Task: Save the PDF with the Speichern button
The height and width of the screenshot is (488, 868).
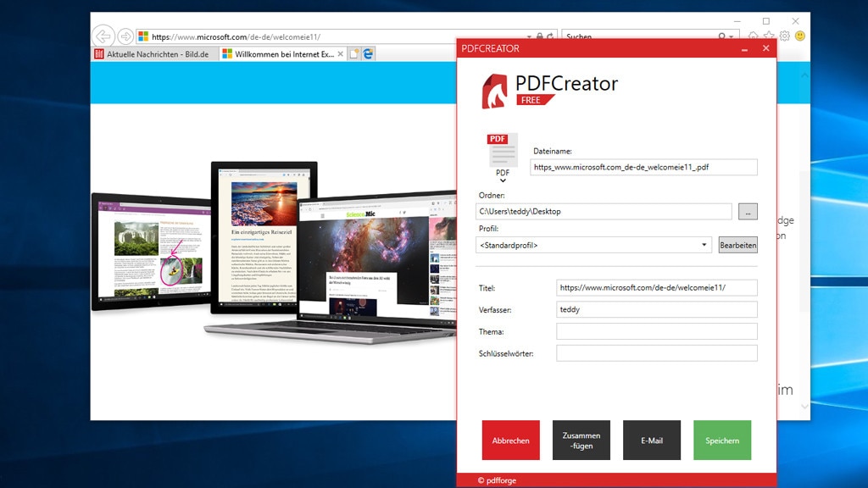Action: [722, 440]
